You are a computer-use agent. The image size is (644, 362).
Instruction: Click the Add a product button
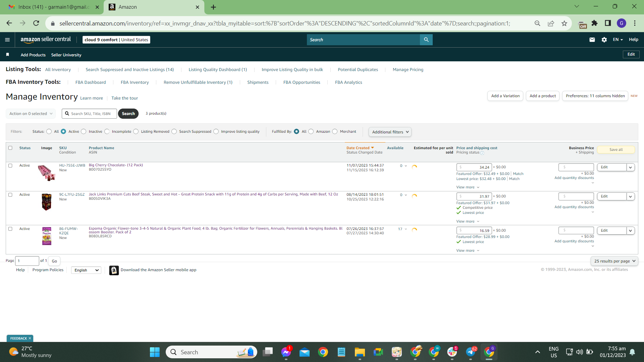point(542,96)
